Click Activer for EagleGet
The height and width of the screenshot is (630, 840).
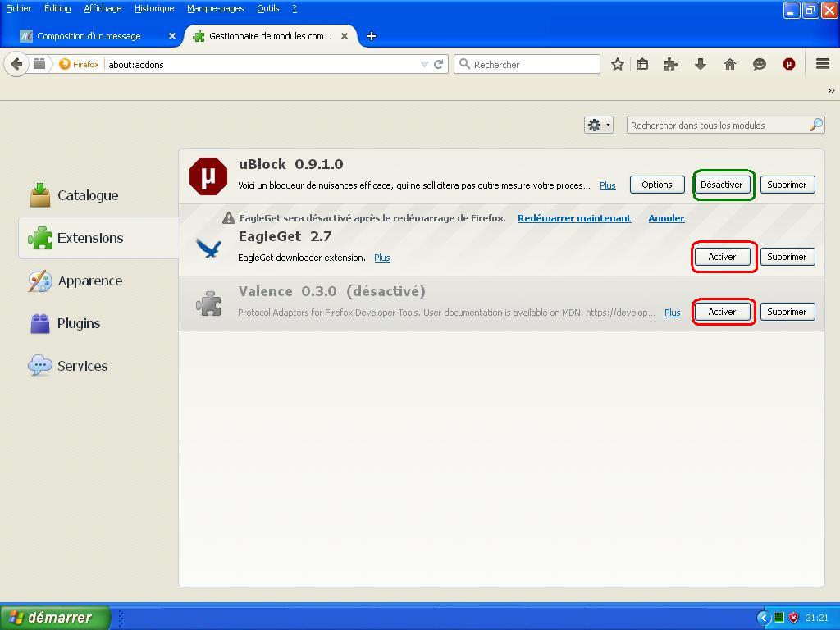tap(722, 257)
